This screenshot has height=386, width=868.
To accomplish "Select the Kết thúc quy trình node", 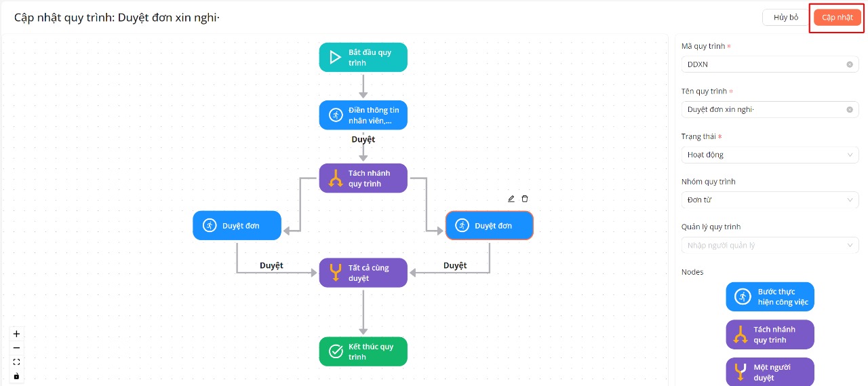I will pyautogui.click(x=363, y=351).
